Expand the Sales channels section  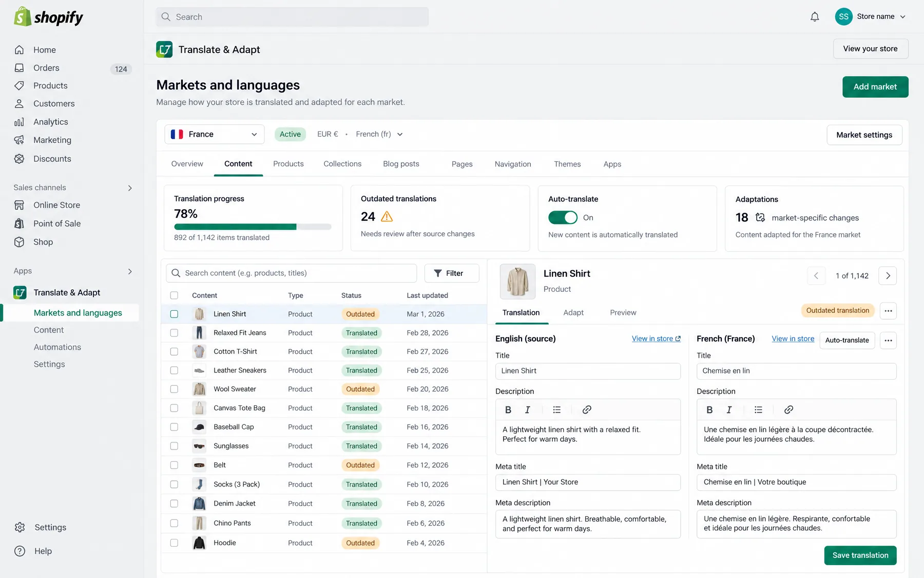(130, 188)
